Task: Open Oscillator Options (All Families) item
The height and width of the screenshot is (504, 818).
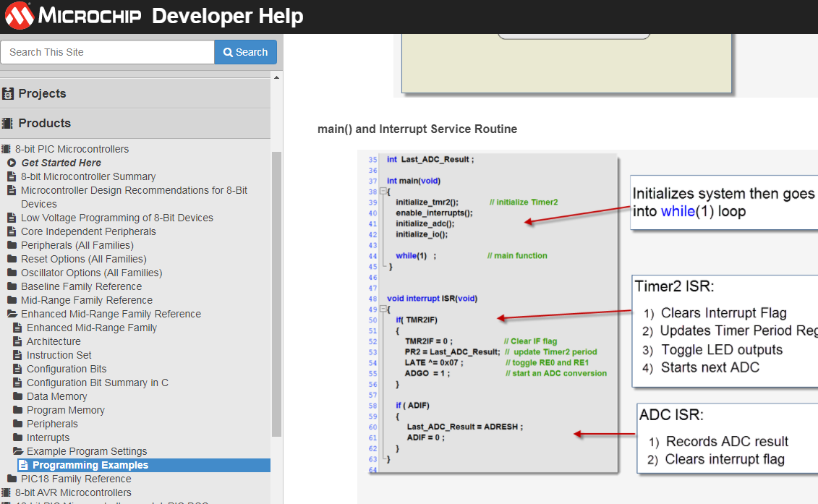Action: click(x=91, y=273)
